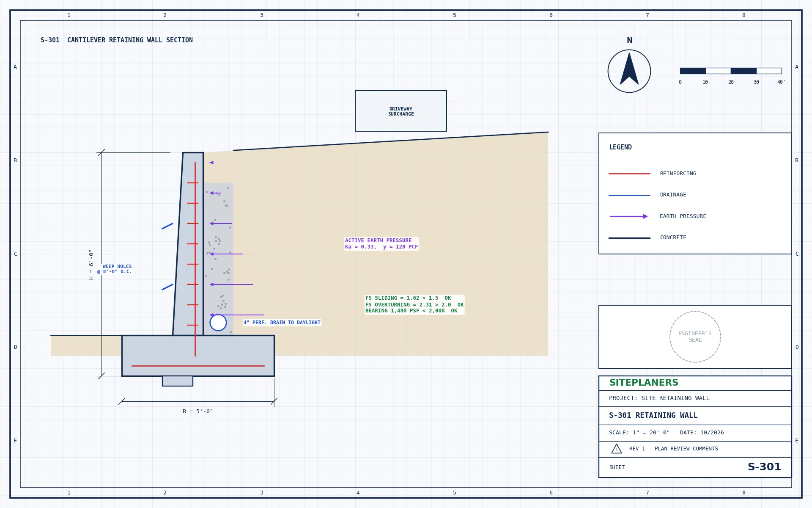Click the blue drainage legend line
The height and width of the screenshot is (508, 812).
[x=629, y=195]
